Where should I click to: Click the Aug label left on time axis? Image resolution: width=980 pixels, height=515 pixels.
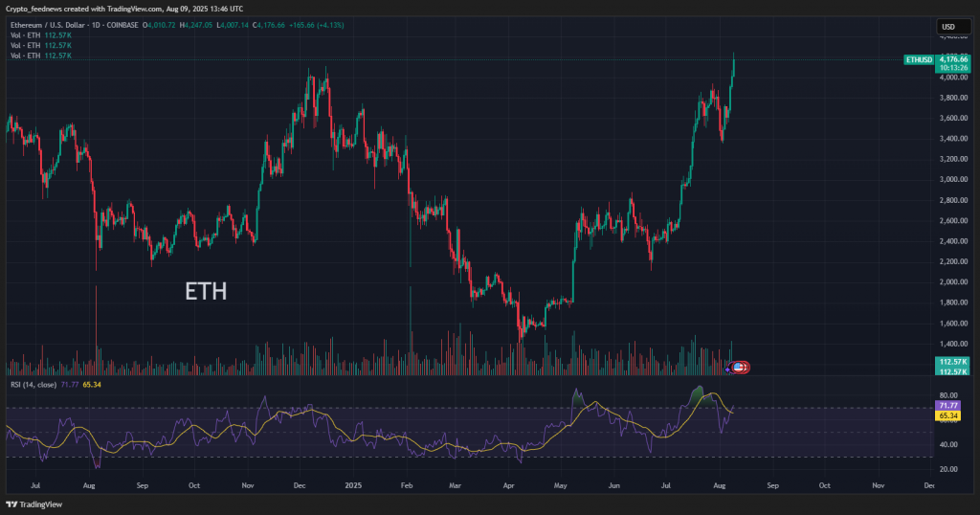click(x=88, y=486)
